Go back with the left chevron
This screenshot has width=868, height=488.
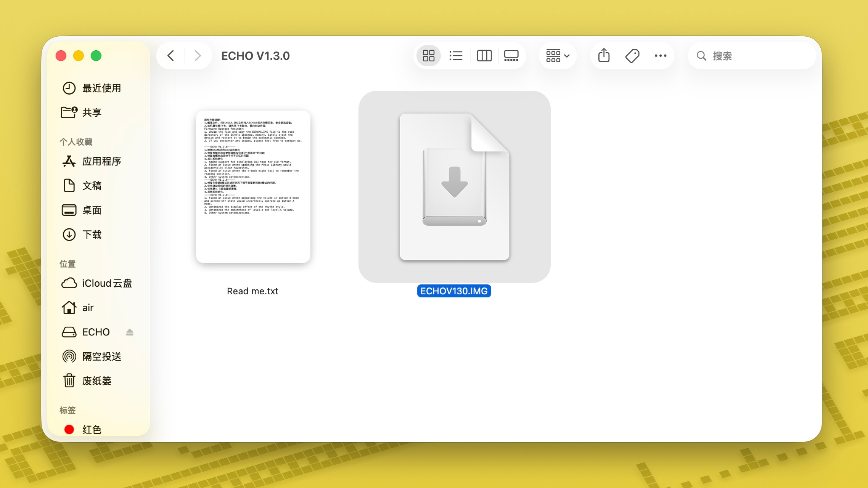click(171, 56)
